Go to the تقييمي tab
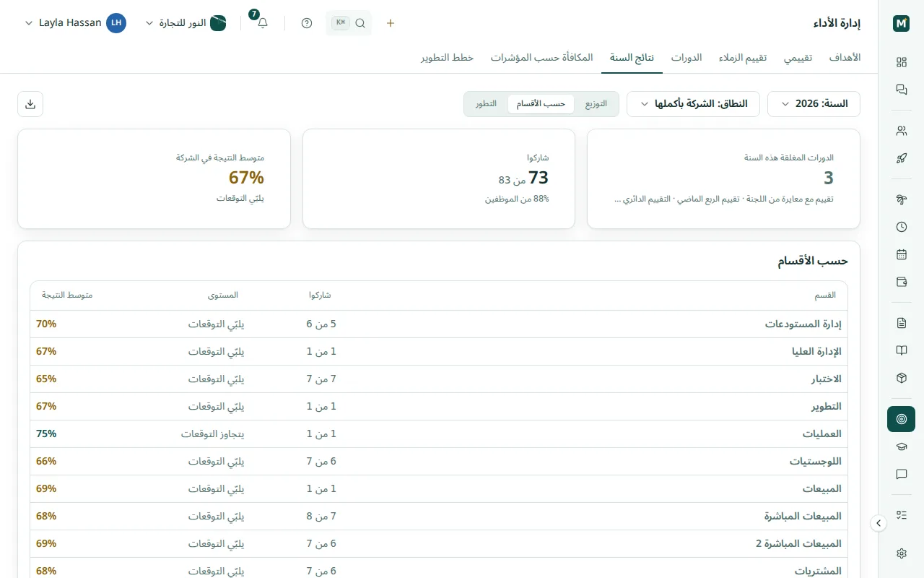This screenshot has height=578, width=924. (798, 58)
